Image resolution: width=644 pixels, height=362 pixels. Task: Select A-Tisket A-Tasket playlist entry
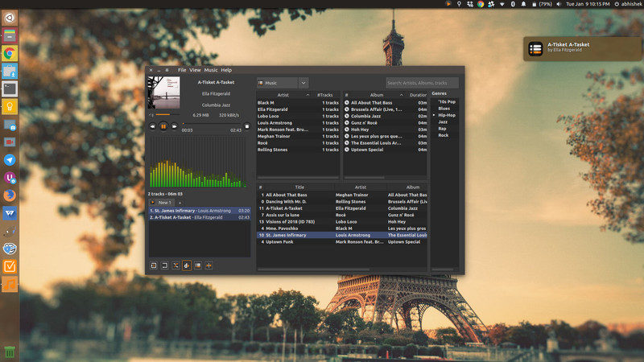(x=200, y=217)
